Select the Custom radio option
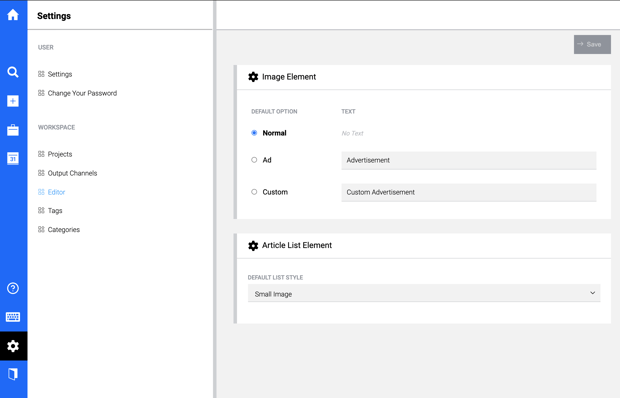 pyautogui.click(x=254, y=192)
